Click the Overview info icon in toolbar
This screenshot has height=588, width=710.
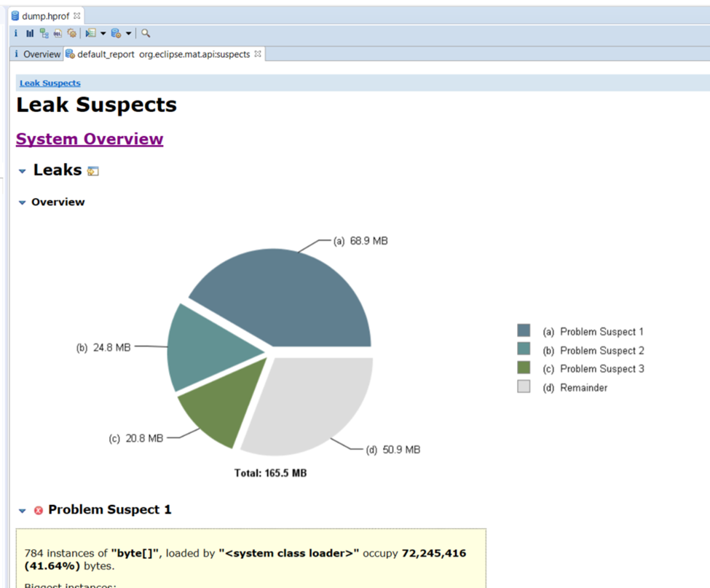click(16, 33)
